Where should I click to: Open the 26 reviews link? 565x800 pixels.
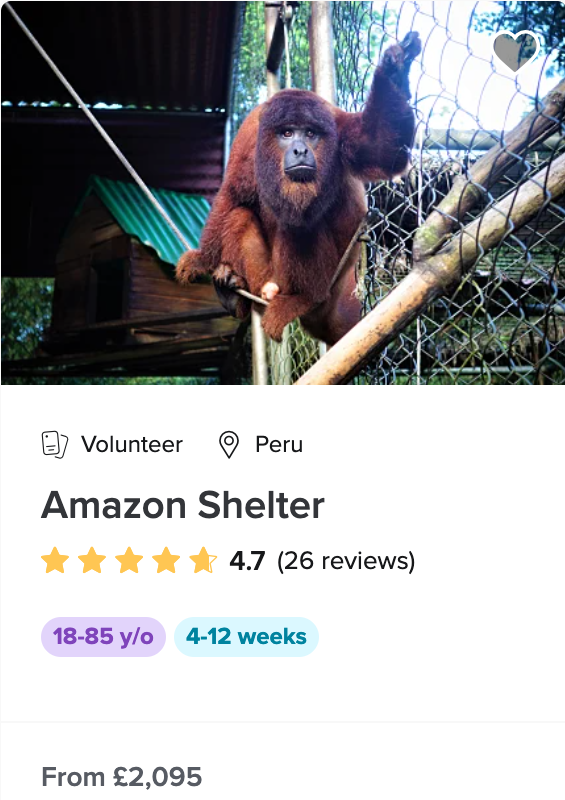click(346, 561)
